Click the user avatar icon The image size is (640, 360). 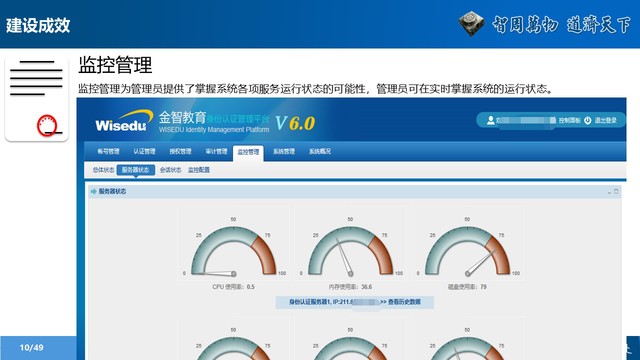click(491, 120)
